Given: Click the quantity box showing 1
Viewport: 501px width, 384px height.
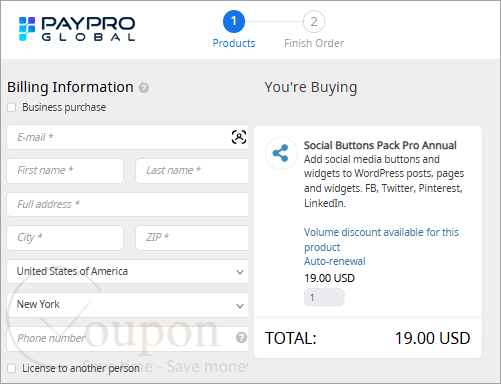Looking at the screenshot, I should pos(324,297).
